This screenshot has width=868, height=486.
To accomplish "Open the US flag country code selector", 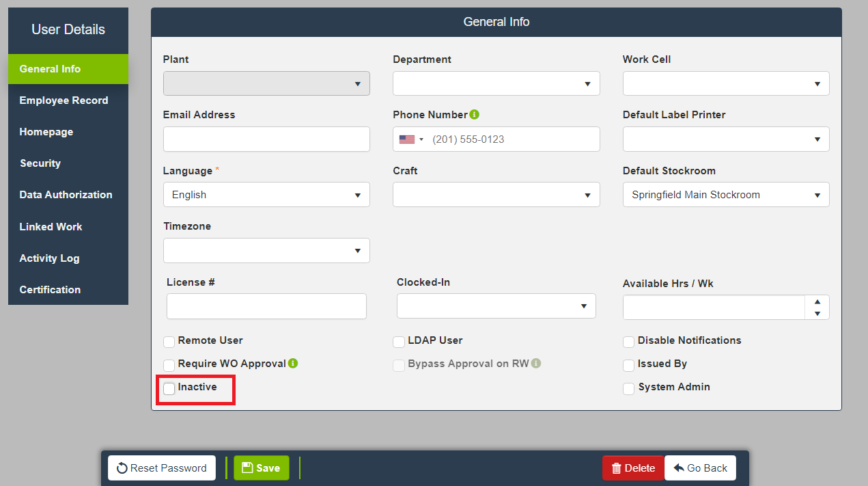I will 411,139.
